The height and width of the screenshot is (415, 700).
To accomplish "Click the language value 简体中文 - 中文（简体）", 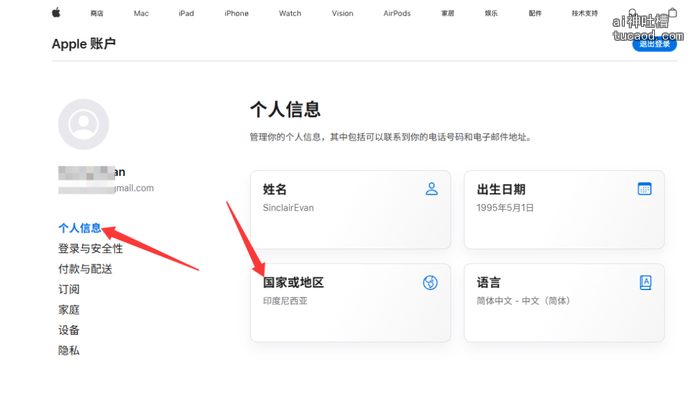I will coord(523,301).
